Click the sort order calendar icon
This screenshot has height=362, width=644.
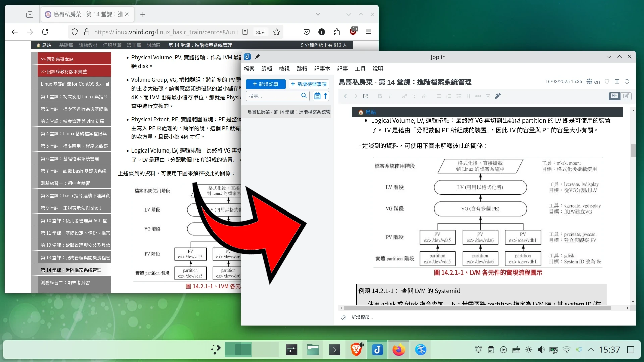click(x=317, y=96)
